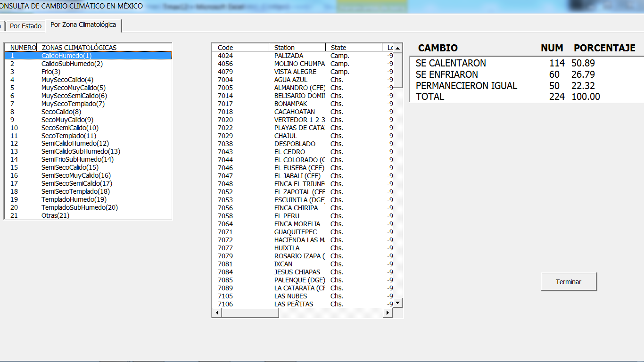
Task: Click the Terminar button
Action: click(569, 282)
